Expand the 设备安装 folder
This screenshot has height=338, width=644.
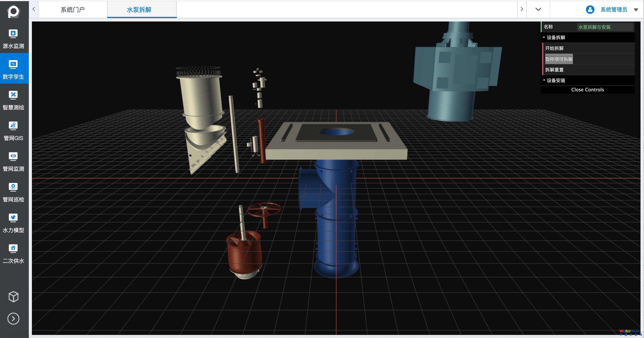(x=555, y=80)
